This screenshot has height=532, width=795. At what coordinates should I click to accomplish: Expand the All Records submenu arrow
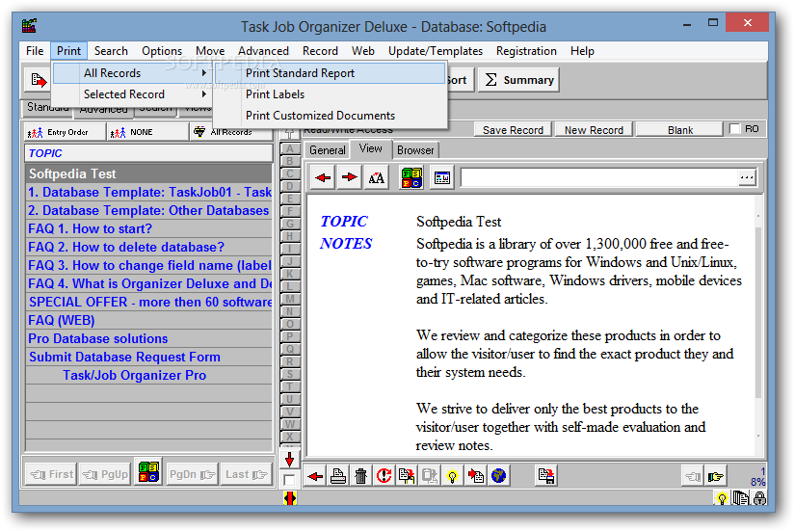click(204, 73)
